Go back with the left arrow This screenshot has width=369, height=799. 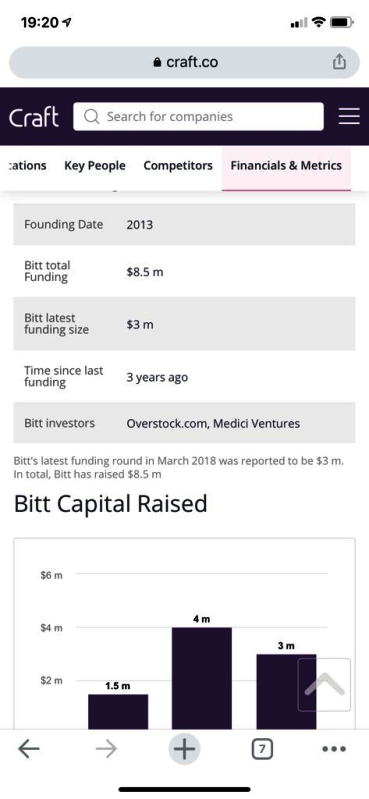pos(29,749)
